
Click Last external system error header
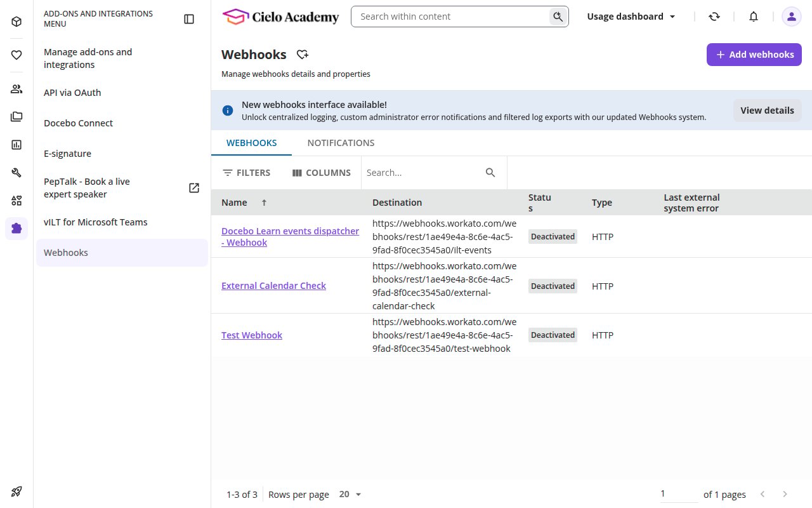tap(691, 203)
